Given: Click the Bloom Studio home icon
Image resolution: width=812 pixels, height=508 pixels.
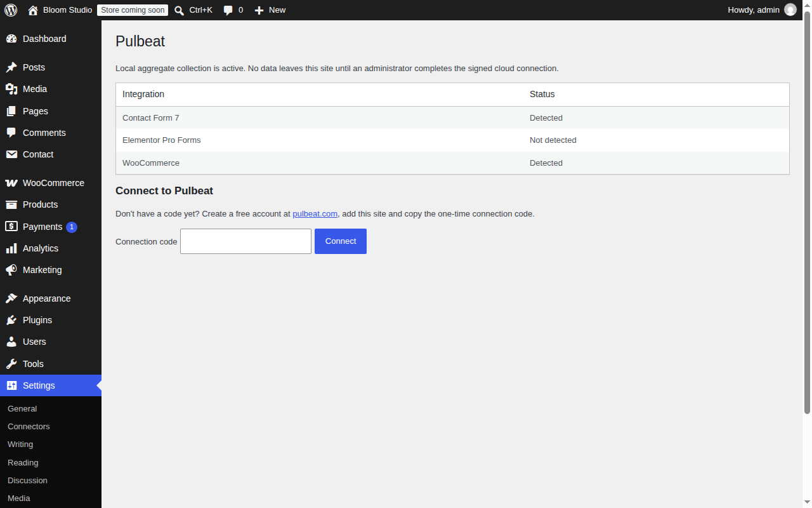Looking at the screenshot, I should point(33,10).
